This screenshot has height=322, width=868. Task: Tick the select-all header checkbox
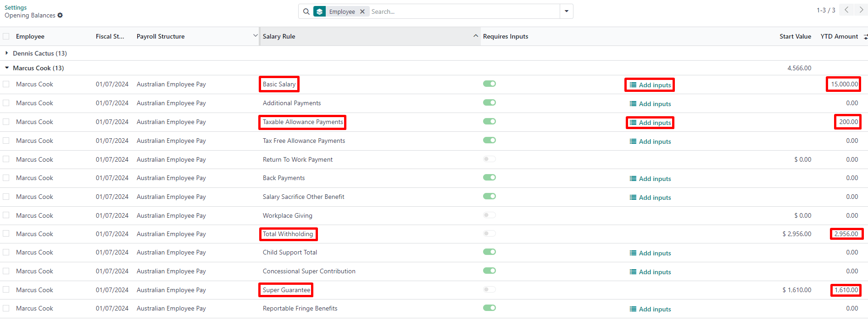[6, 36]
